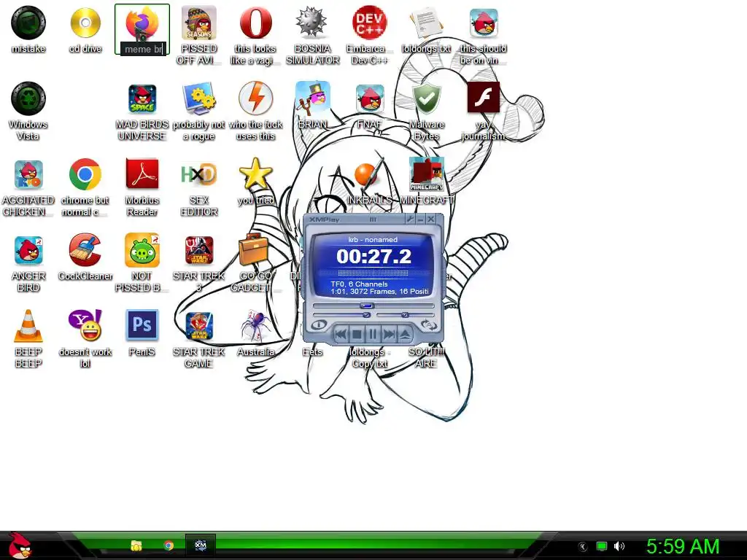
Task: Select the CCleaner broom icon
Action: click(x=85, y=250)
